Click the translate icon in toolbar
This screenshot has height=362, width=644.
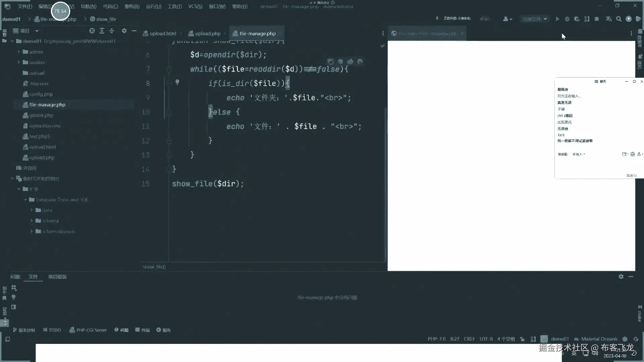[608, 19]
